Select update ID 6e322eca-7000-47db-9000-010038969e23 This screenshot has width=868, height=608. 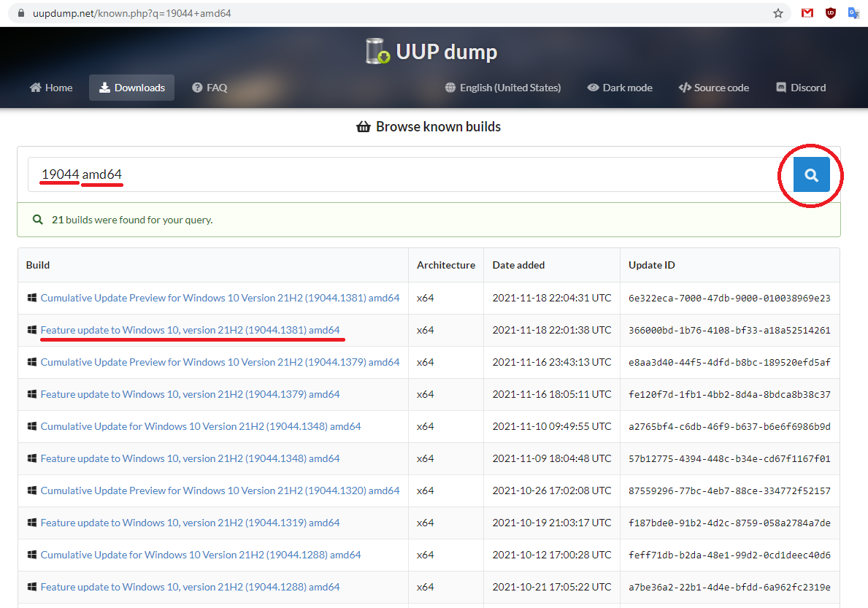pos(729,299)
